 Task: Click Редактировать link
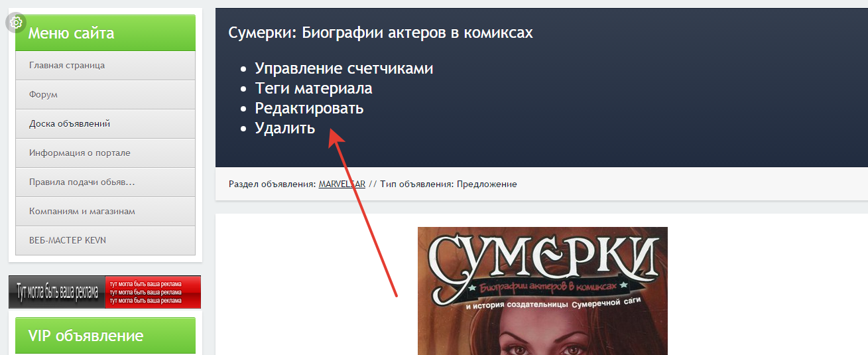coord(309,108)
